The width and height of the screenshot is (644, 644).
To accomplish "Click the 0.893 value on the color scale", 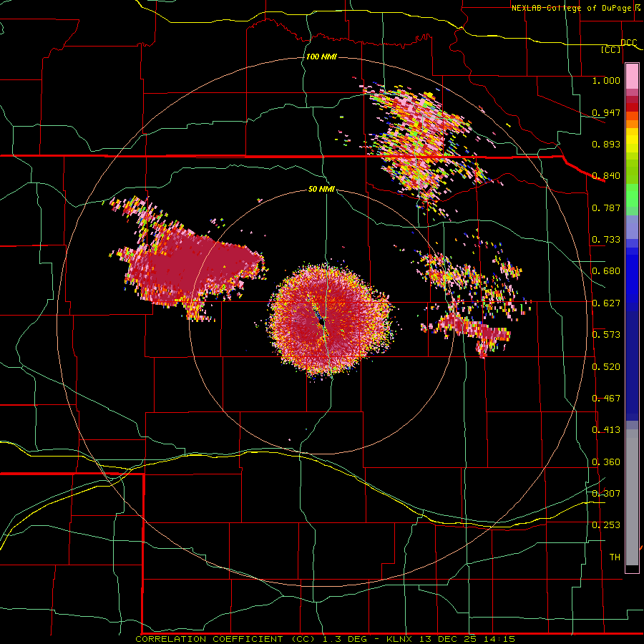I will point(606,144).
